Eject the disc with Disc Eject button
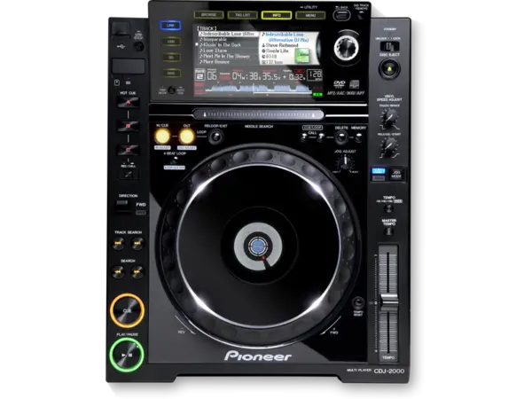532x399 pixels. (x=389, y=69)
